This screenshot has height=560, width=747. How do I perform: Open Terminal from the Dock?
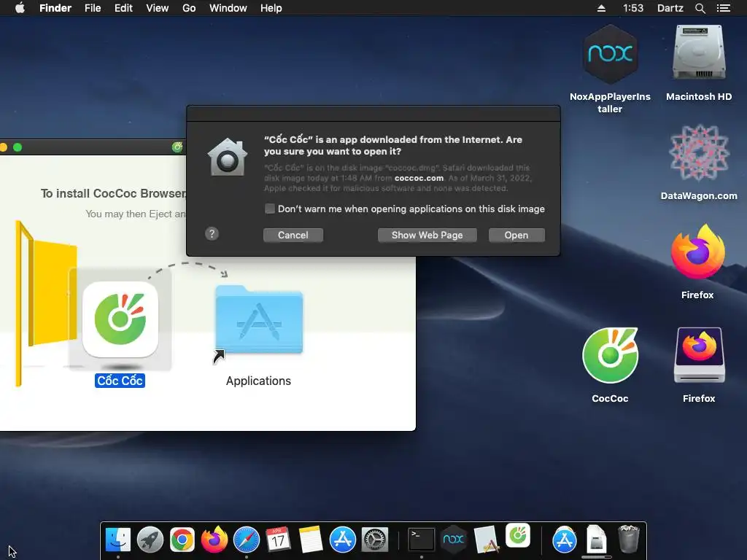[422, 540]
